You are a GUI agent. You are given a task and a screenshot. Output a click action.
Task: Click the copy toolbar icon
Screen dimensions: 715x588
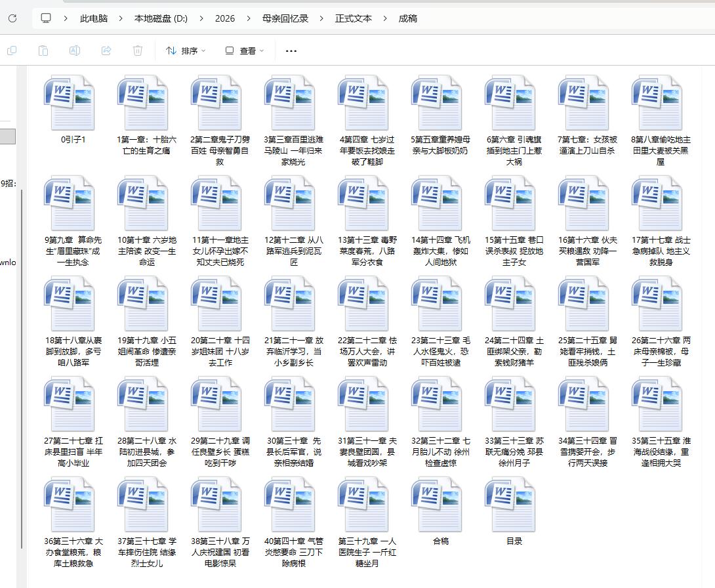point(12,51)
